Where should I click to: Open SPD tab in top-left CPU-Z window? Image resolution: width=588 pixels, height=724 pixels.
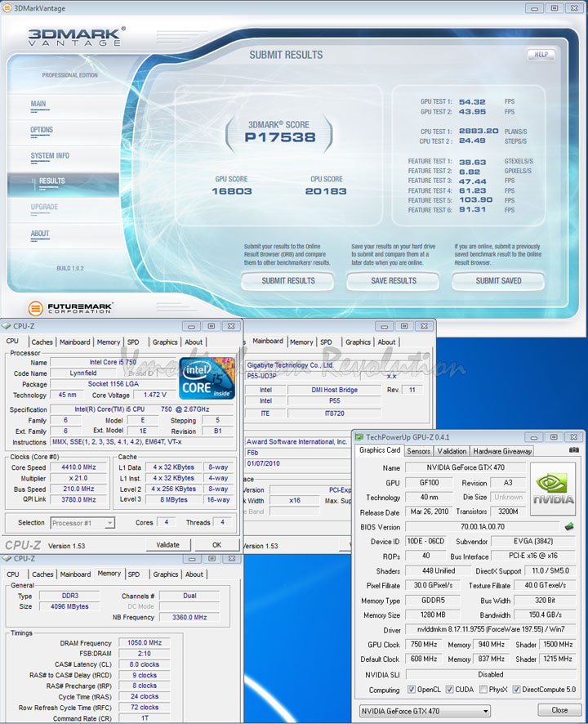coord(133,342)
